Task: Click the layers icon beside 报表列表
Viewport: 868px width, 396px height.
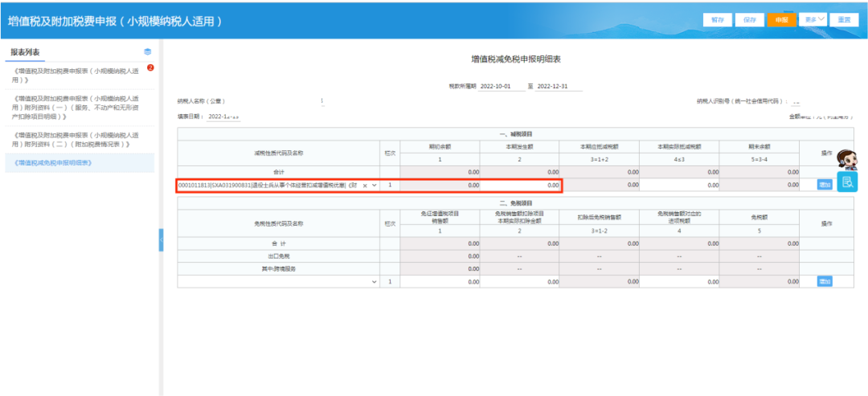Action: point(147,51)
